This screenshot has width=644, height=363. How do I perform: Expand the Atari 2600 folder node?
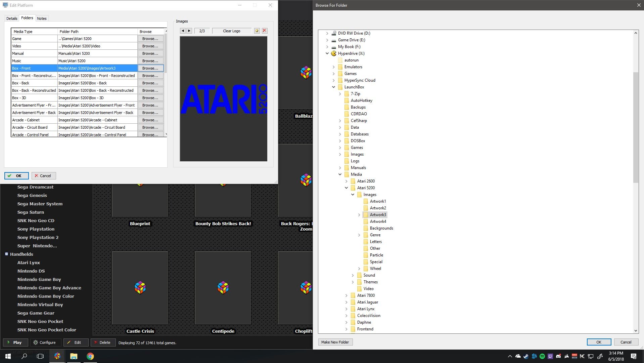click(x=346, y=181)
